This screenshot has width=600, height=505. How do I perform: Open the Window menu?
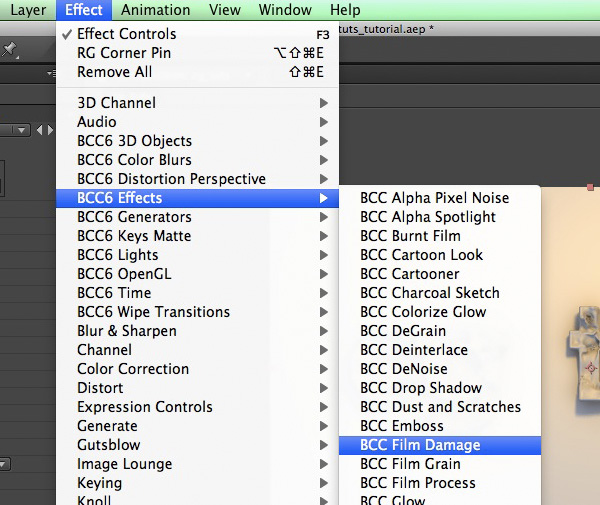[x=285, y=10]
